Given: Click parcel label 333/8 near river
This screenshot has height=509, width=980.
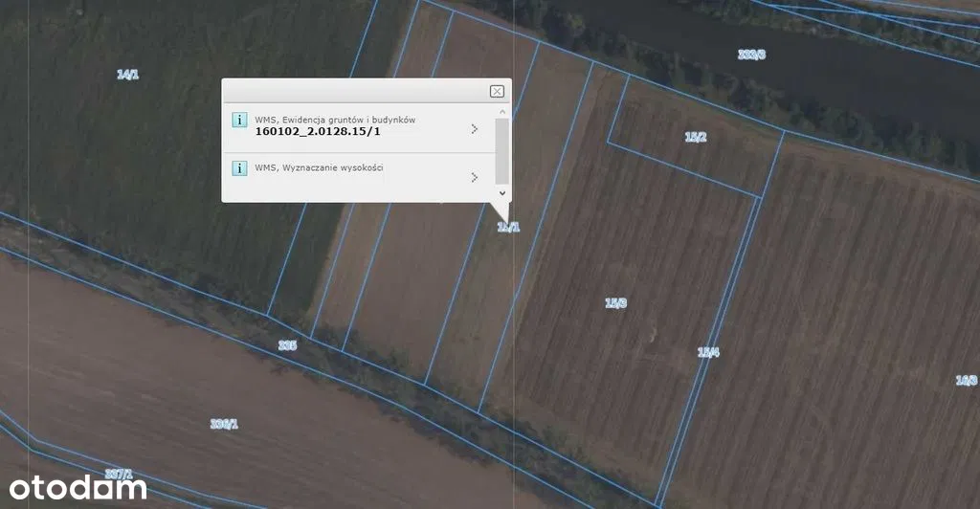Looking at the screenshot, I should point(751,55).
